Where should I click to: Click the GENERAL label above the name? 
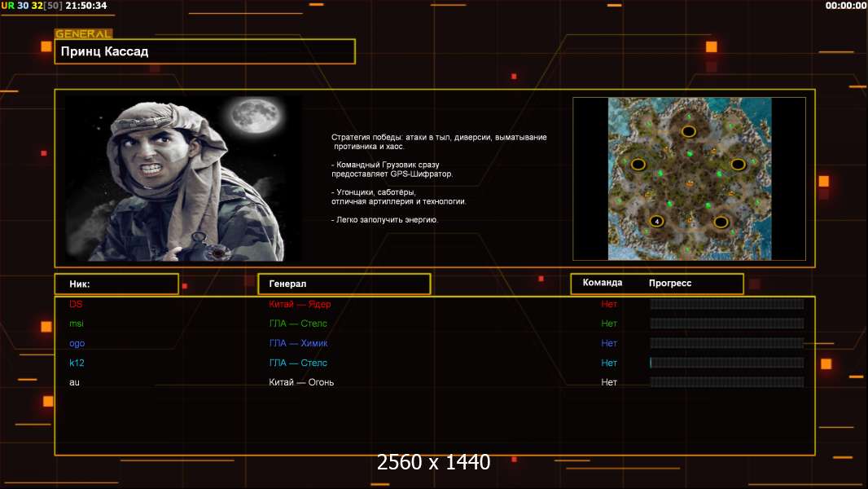pos(84,33)
